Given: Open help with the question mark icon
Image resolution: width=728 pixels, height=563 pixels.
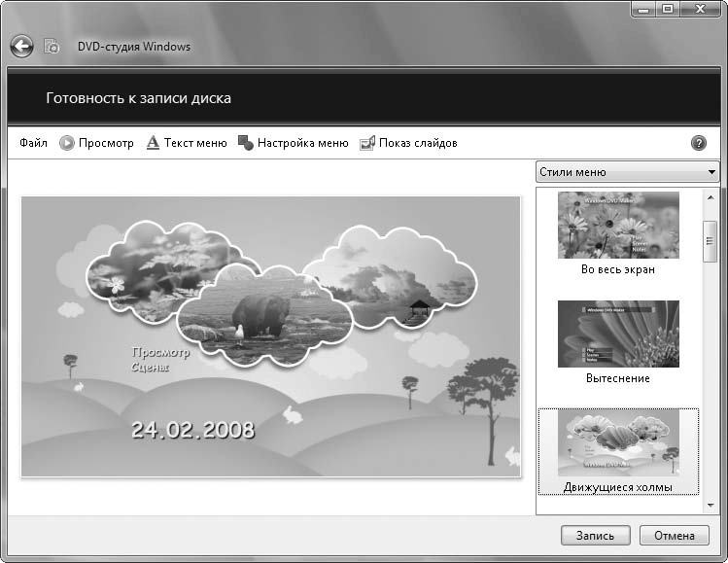Looking at the screenshot, I should 698,143.
